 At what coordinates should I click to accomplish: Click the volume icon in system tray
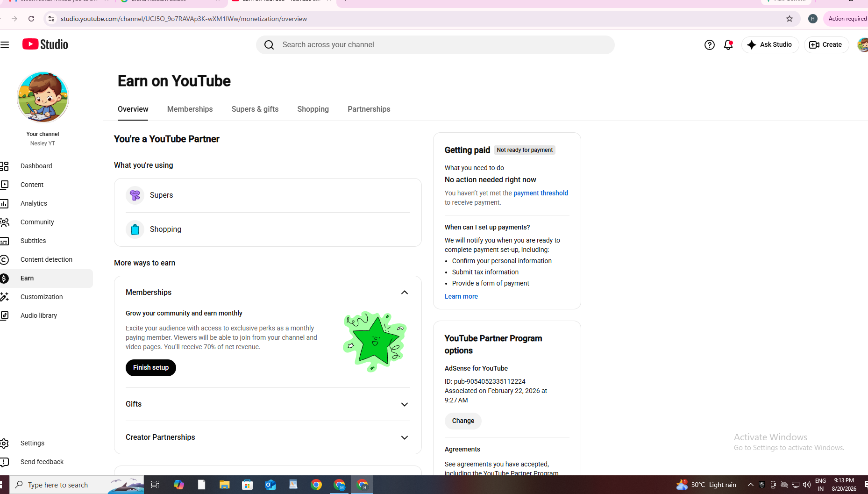point(807,485)
